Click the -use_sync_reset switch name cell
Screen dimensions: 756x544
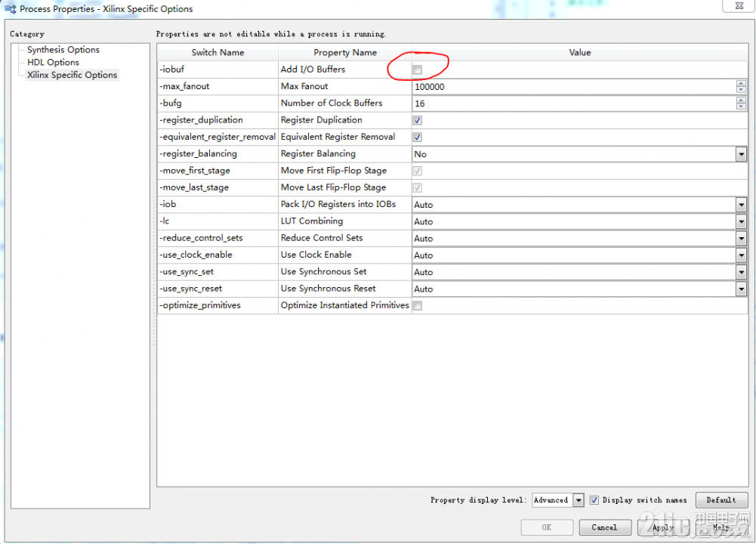[218, 289]
